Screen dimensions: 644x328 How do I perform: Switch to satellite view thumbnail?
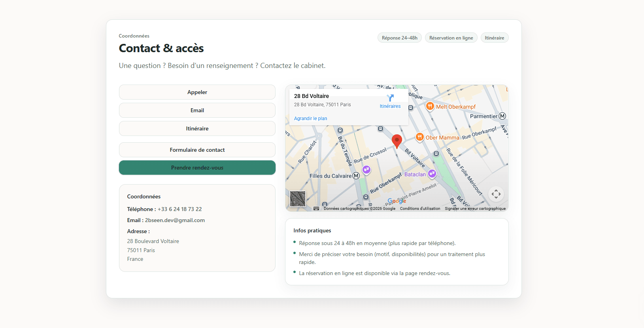(298, 199)
